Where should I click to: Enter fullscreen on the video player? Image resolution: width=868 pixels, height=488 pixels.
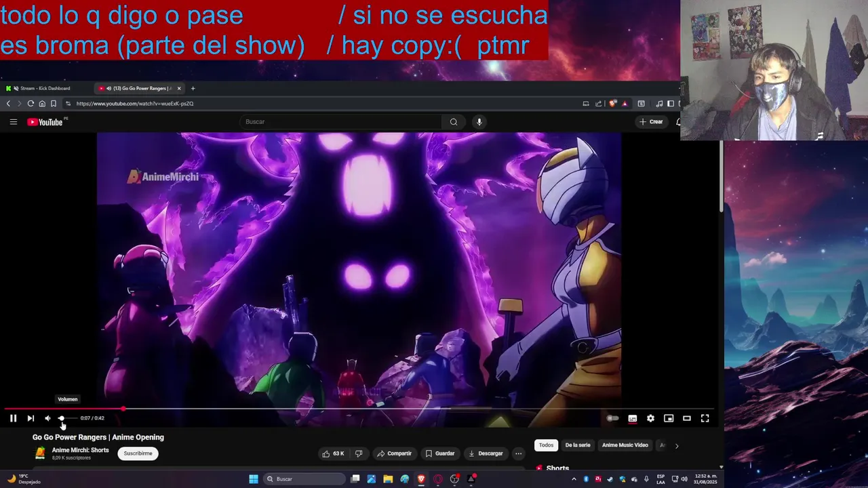(705, 418)
